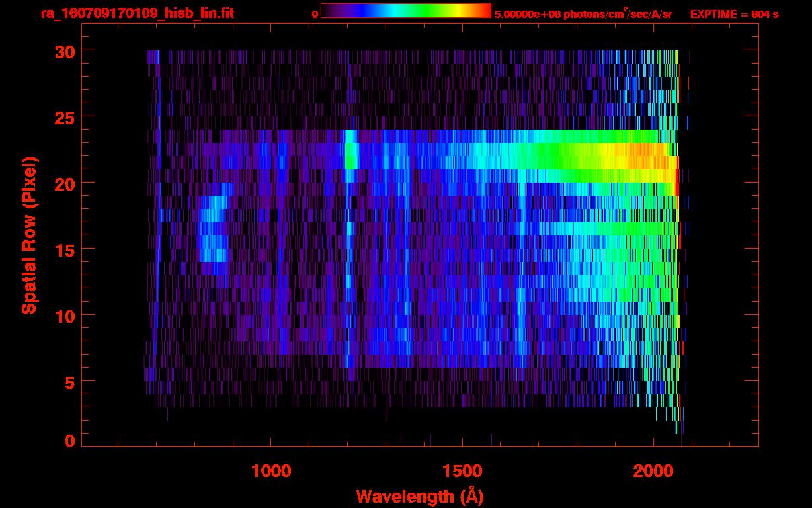Select the 1500 wavelength tick label
This screenshot has width=812, height=508.
click(462, 471)
